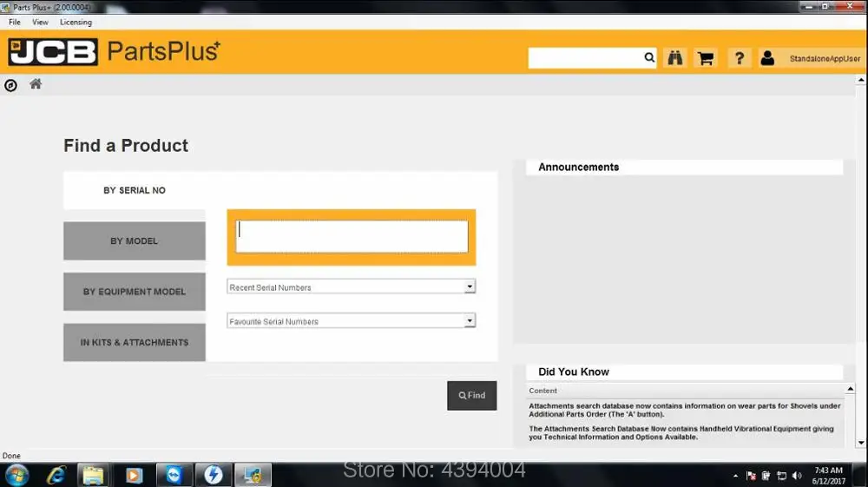Click the search magnifier icon in header

tap(648, 57)
